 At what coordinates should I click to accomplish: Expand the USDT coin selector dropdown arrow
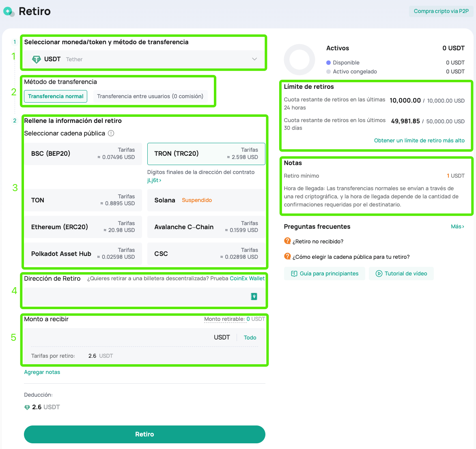click(x=254, y=59)
